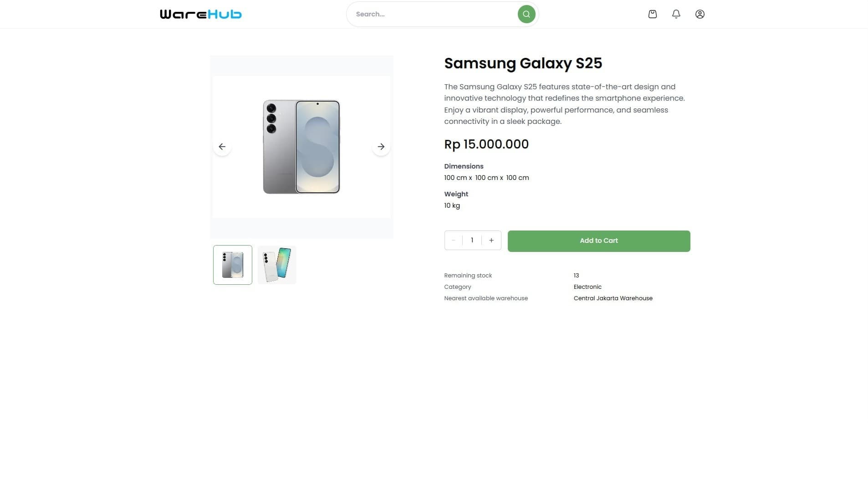Image resolution: width=868 pixels, height=492 pixels.
Task: Select the green phone thumbnail
Action: (x=276, y=265)
